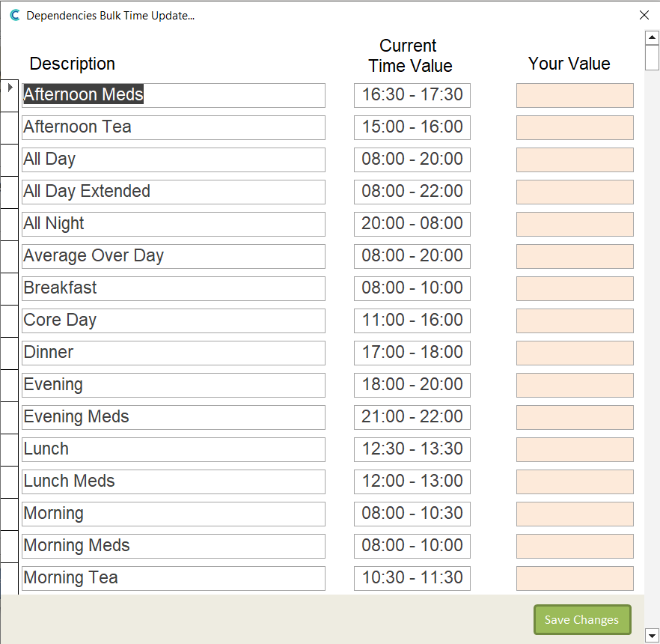Enter Your Value field for Afternoon Tea
The height and width of the screenshot is (644, 660).
tap(574, 127)
